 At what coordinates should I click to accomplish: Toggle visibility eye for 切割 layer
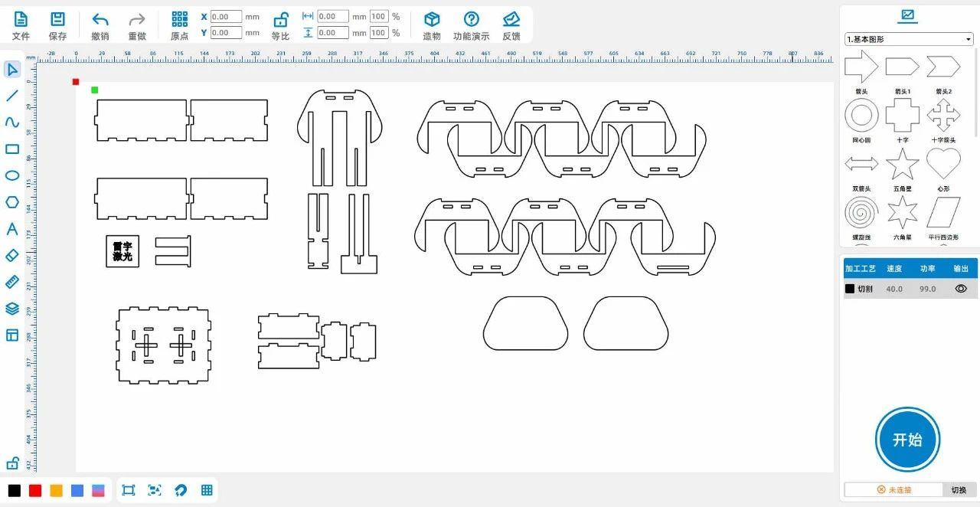961,289
